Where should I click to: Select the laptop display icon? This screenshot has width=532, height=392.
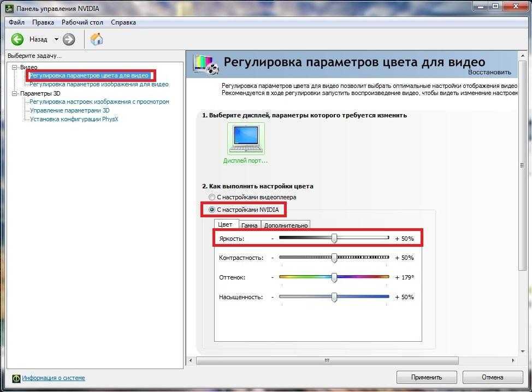point(246,139)
